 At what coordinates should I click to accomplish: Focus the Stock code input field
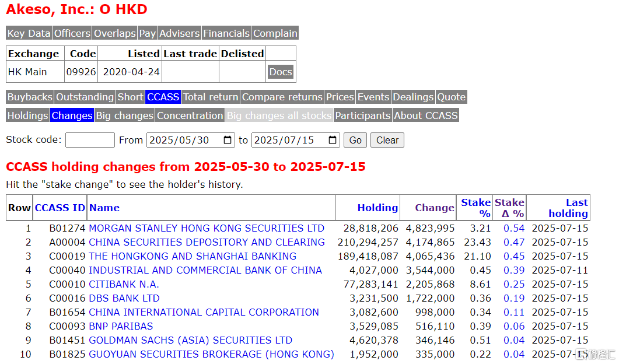(x=90, y=140)
